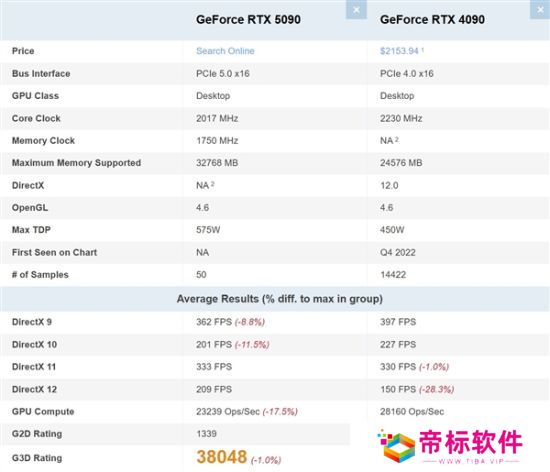Select the 450W TDP value

[x=392, y=230]
